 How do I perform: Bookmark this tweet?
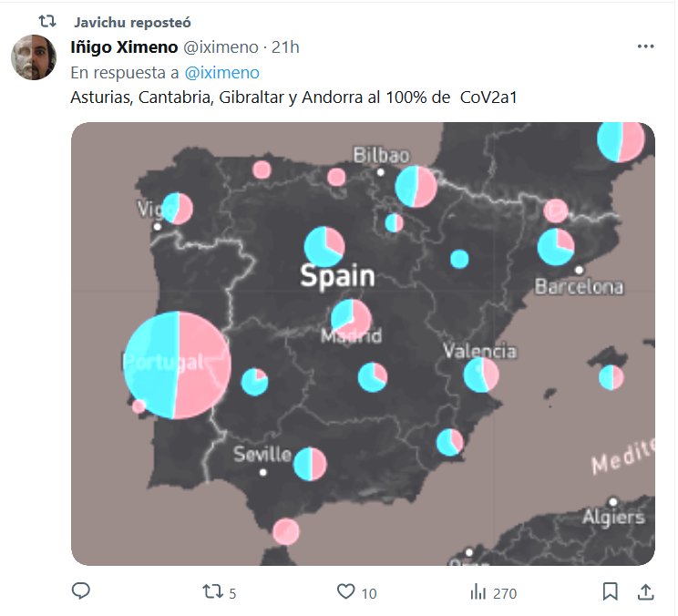click(610, 591)
